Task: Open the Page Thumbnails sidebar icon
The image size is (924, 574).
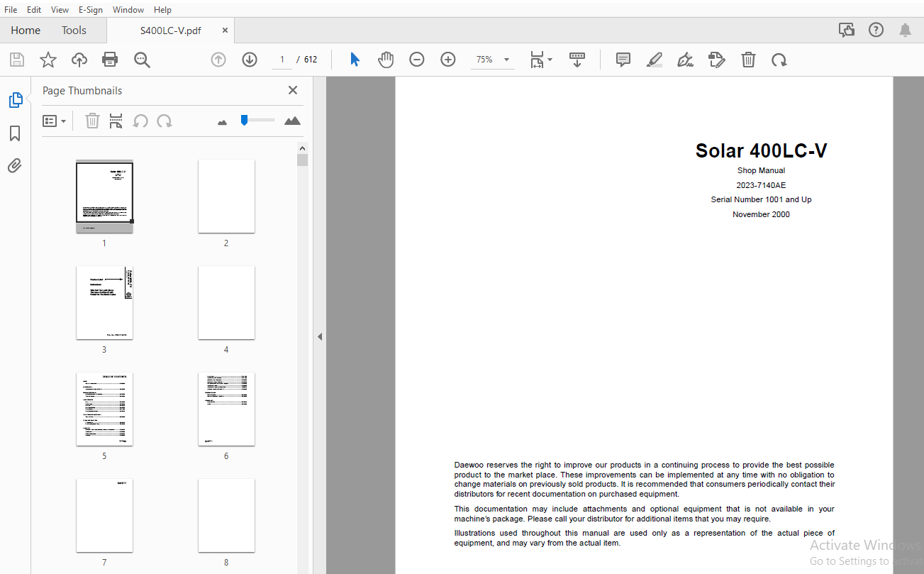Action: [15, 100]
